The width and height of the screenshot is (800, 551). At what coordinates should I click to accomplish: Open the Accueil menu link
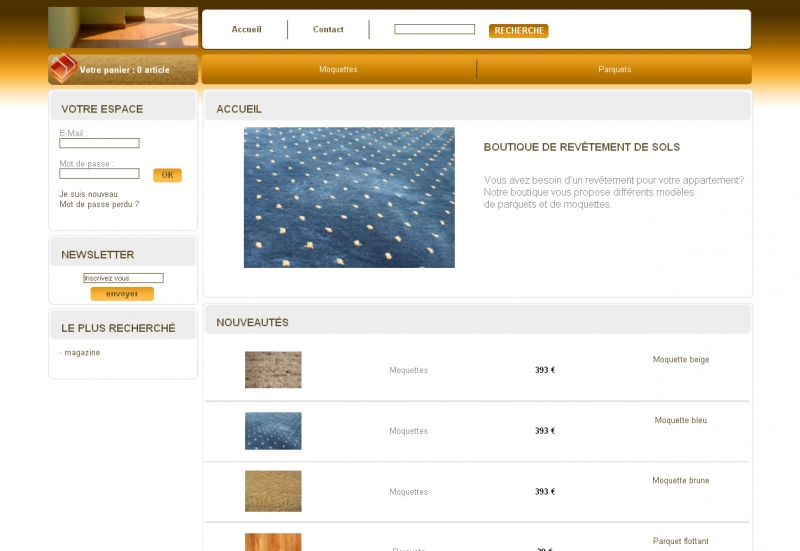[x=246, y=30]
